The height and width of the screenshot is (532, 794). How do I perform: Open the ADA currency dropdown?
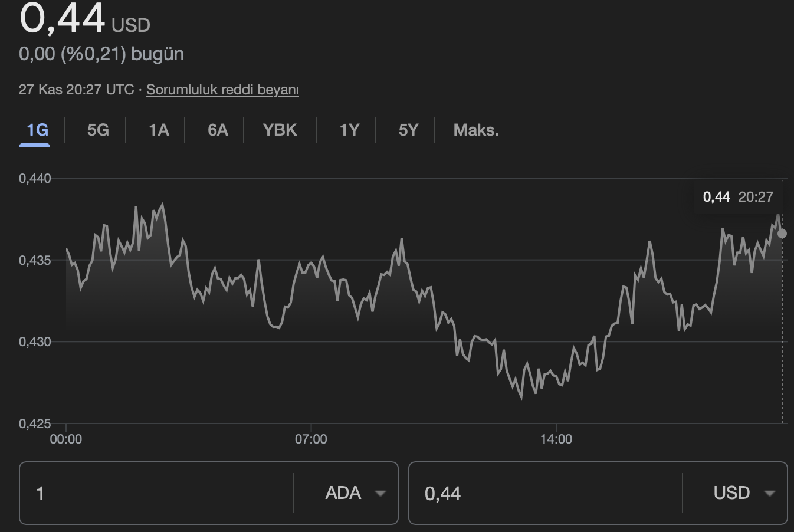(354, 493)
